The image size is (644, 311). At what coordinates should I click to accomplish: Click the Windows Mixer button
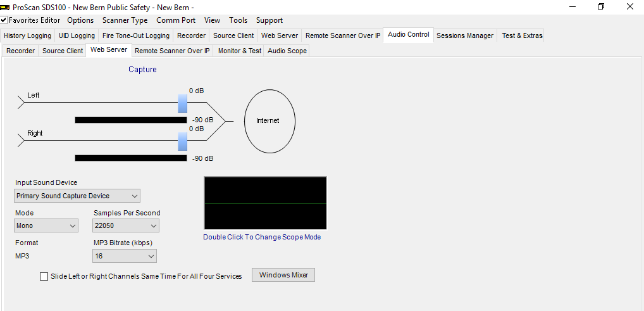point(283,275)
